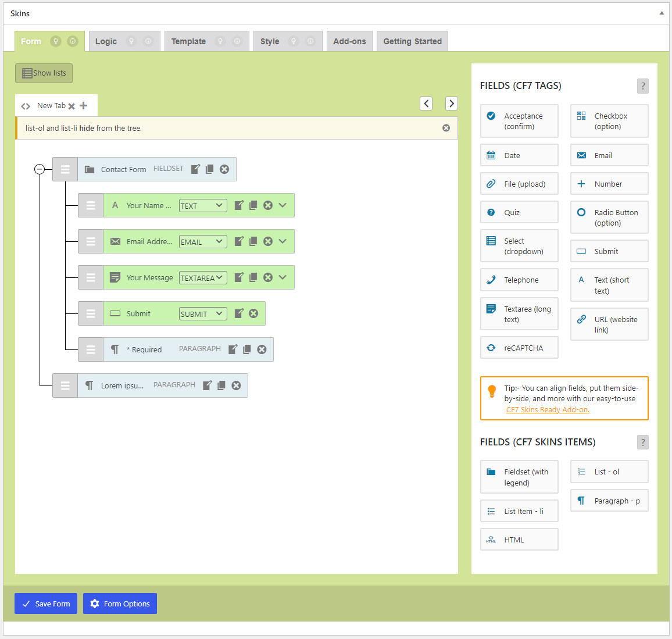The height and width of the screenshot is (639, 672).
Task: Open the CF7 Skins Ready Add-on link
Action: click(547, 410)
